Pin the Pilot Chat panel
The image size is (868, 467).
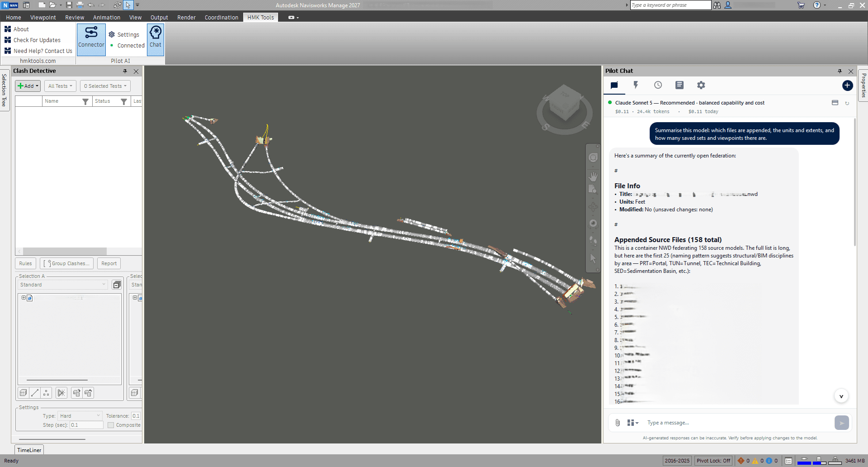click(x=840, y=71)
